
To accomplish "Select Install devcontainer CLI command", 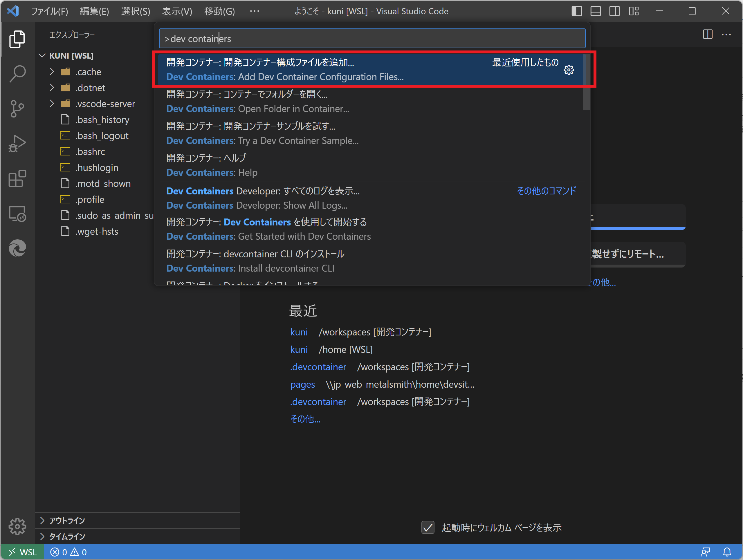I will click(371, 261).
